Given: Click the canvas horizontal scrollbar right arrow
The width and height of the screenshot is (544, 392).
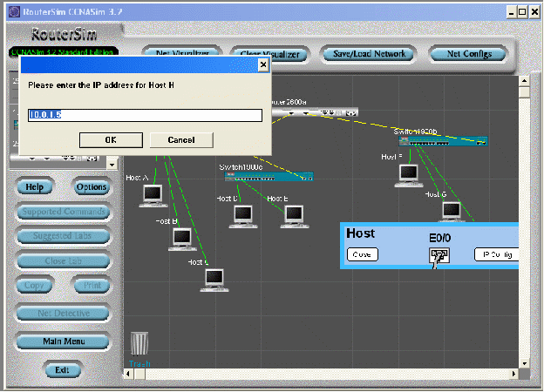Looking at the screenshot, I should (x=513, y=374).
